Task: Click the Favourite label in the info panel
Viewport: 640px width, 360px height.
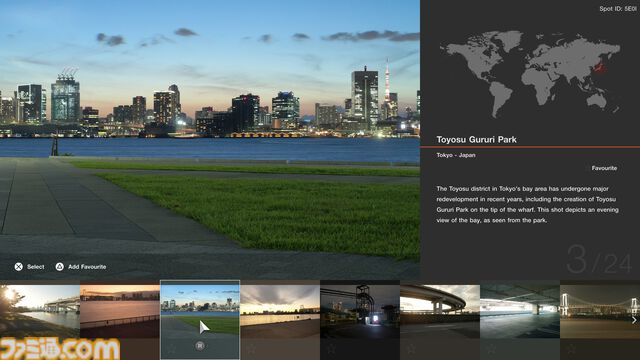Action: pyautogui.click(x=604, y=168)
